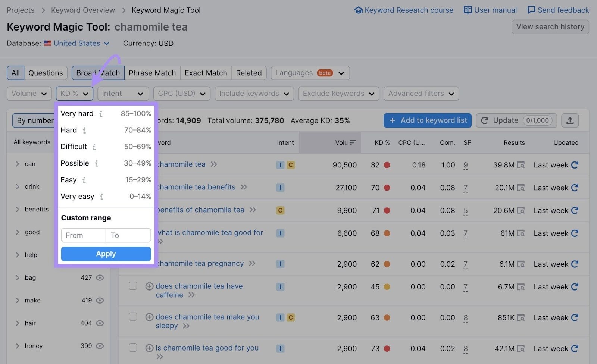Refresh the chamomile tea pregnancy row
This screenshot has width=597, height=364.
pyautogui.click(x=575, y=264)
